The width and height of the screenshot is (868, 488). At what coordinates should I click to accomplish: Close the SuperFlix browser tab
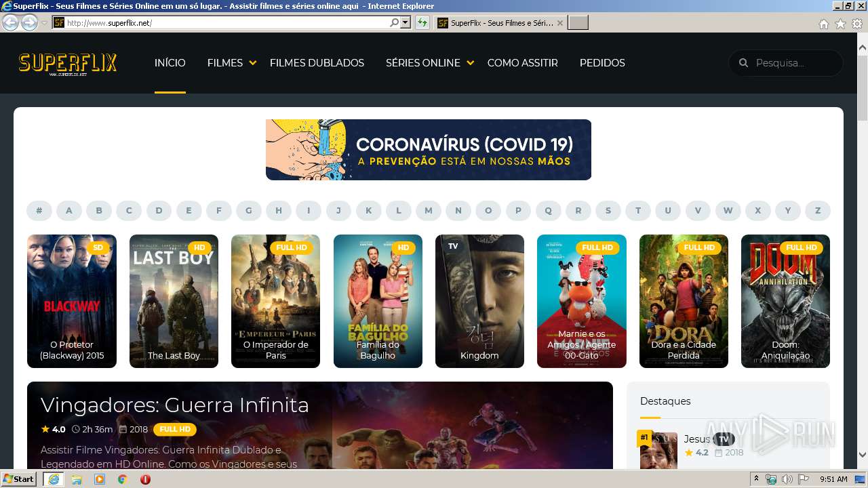[559, 22]
